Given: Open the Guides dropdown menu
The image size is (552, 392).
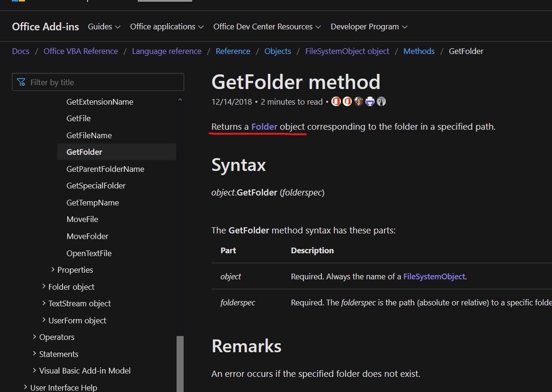Looking at the screenshot, I should click(x=104, y=27).
